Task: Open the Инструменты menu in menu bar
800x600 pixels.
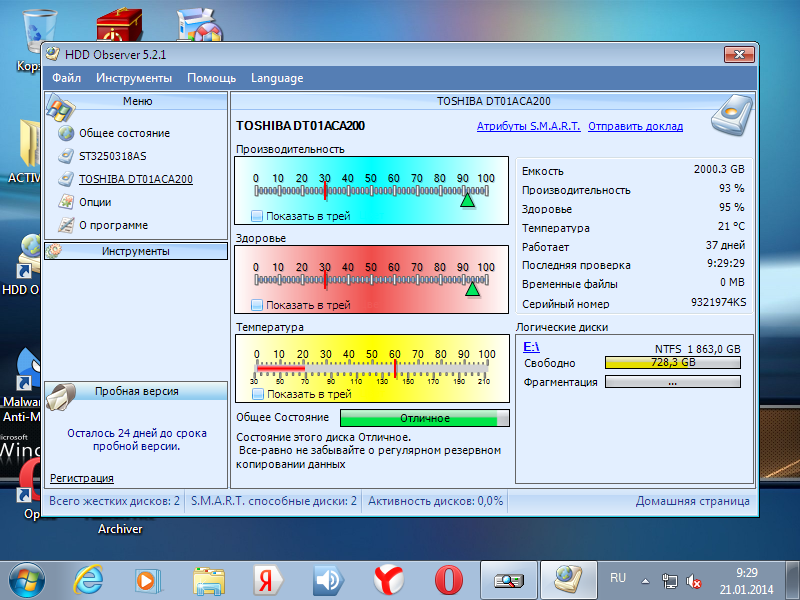Action: 134,78
